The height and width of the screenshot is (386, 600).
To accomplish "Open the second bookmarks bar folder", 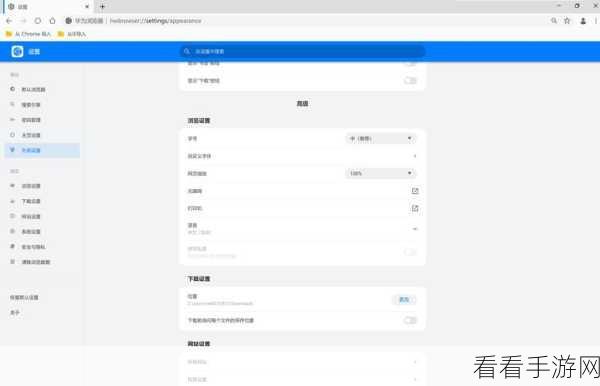I will click(72, 34).
